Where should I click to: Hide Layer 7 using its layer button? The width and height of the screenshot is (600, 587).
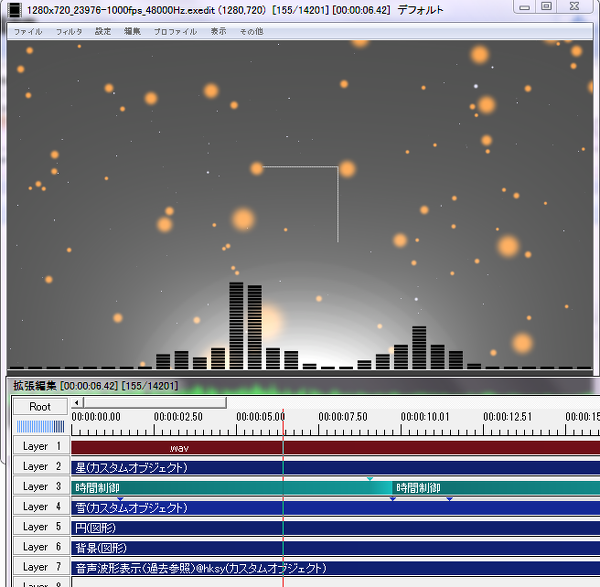point(40,567)
